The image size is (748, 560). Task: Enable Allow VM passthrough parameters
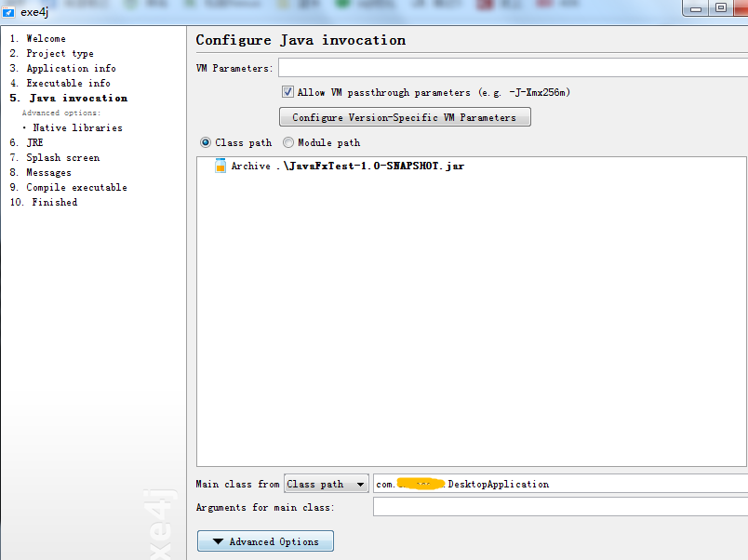[x=287, y=92]
